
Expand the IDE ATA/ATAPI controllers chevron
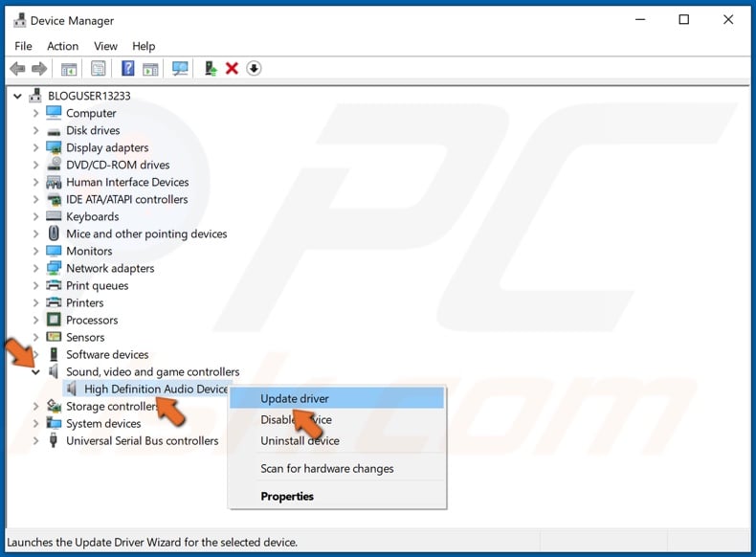pos(35,199)
